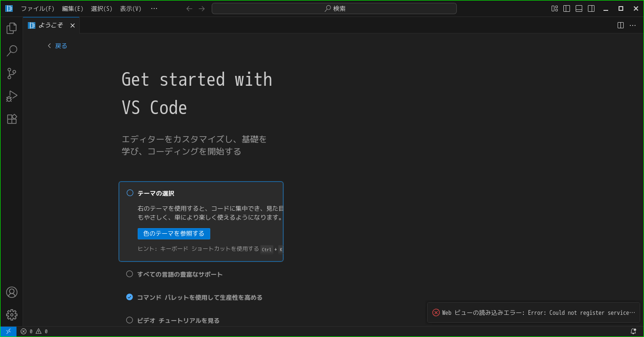644x337 pixels.
Task: Open the Source Control view
Action: [12, 74]
